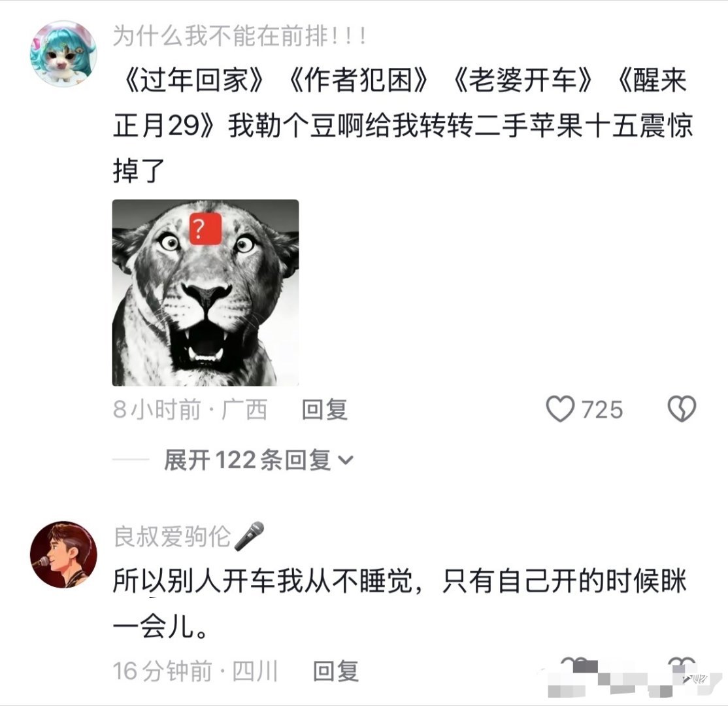Open 良叔爱驹伦 singer avatar profile
The height and width of the screenshot is (706, 728).
[x=63, y=554]
